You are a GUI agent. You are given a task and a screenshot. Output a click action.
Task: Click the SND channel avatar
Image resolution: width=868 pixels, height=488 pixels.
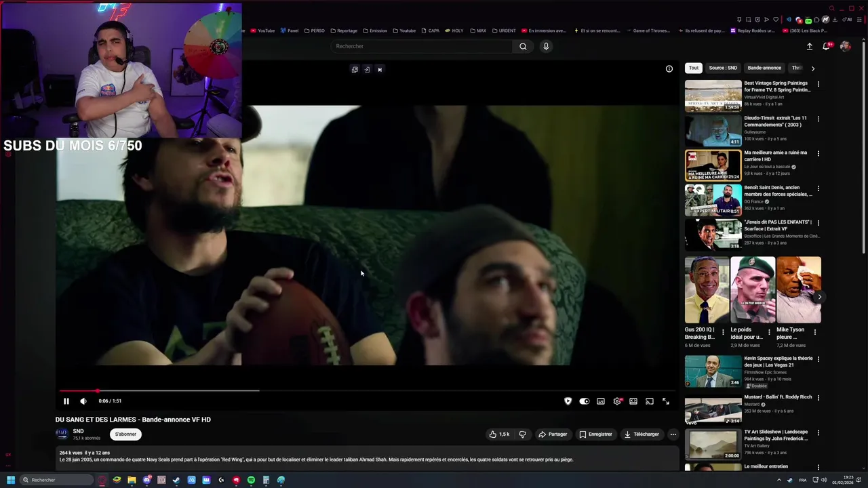(x=62, y=434)
